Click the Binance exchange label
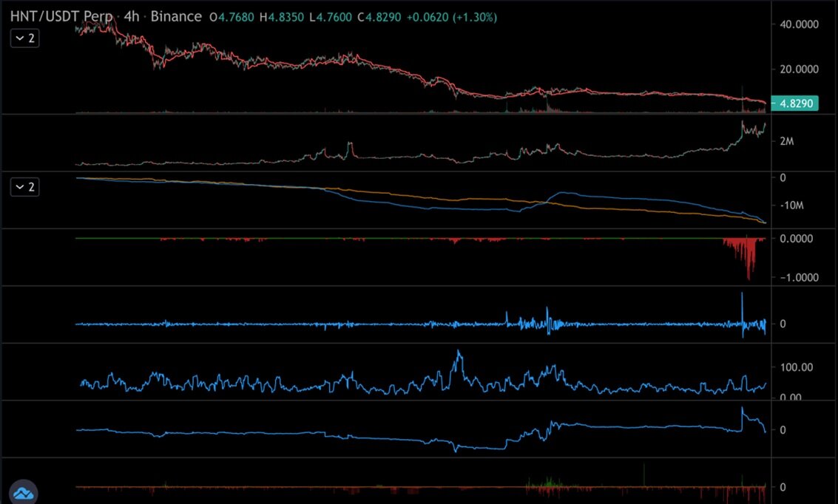Screen dimensions: 838x504 (176, 16)
